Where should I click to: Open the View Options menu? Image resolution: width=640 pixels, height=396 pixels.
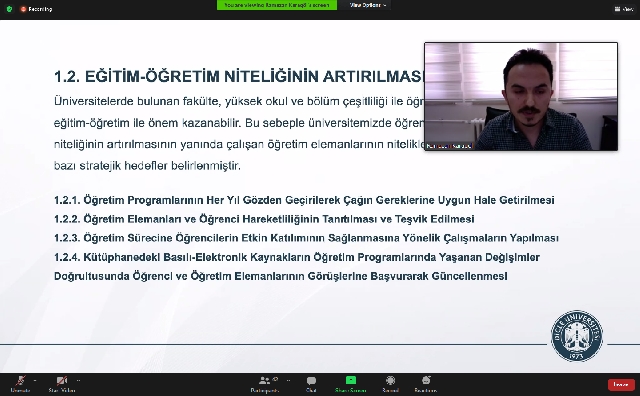point(367,5)
